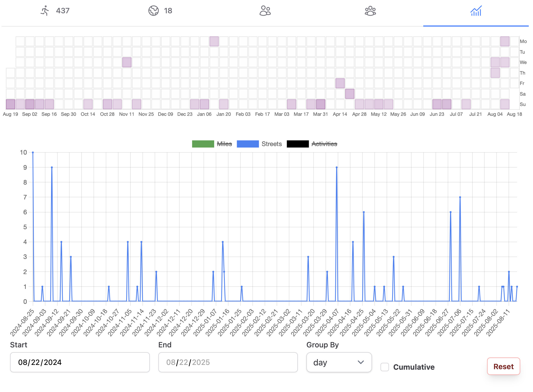Click the Reset button
This screenshot has width=533, height=392.
503,367
